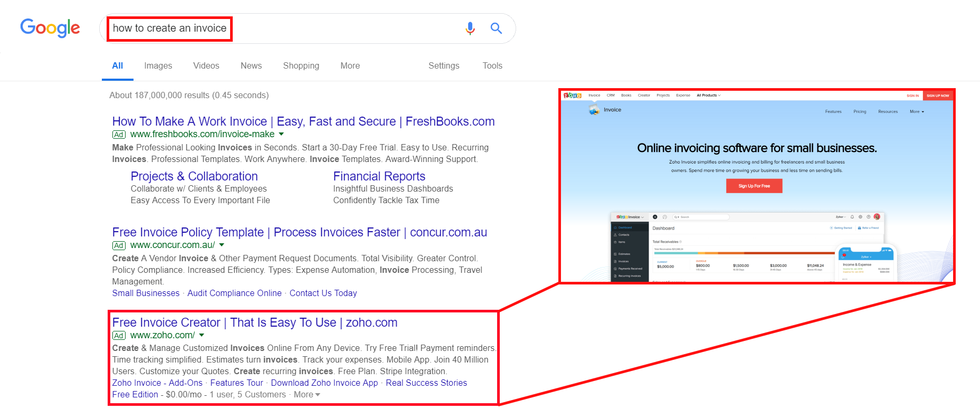Viewport: 980px width, 409px height.
Task: Open the 'Download Zoho Invoice App' sitelink
Action: point(325,383)
